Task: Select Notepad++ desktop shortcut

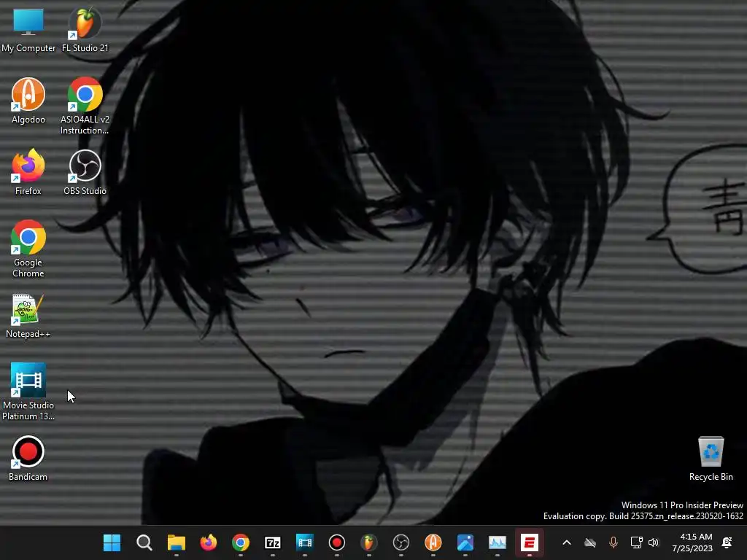Action: 28,316
